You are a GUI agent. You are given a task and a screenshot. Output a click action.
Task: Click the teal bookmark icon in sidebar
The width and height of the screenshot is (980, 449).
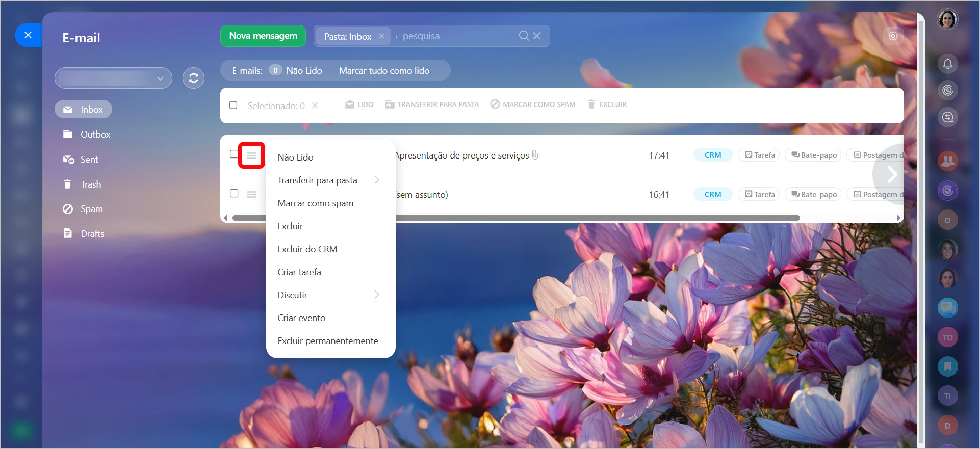coord(947,366)
